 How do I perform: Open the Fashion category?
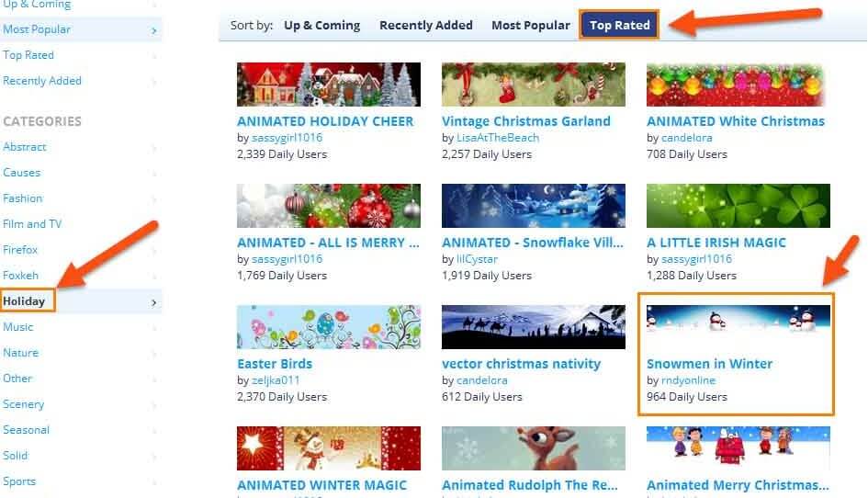23,198
